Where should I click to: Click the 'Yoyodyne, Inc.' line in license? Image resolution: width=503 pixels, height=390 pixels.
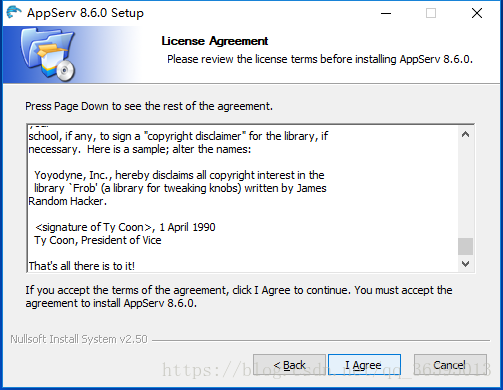[179, 175]
